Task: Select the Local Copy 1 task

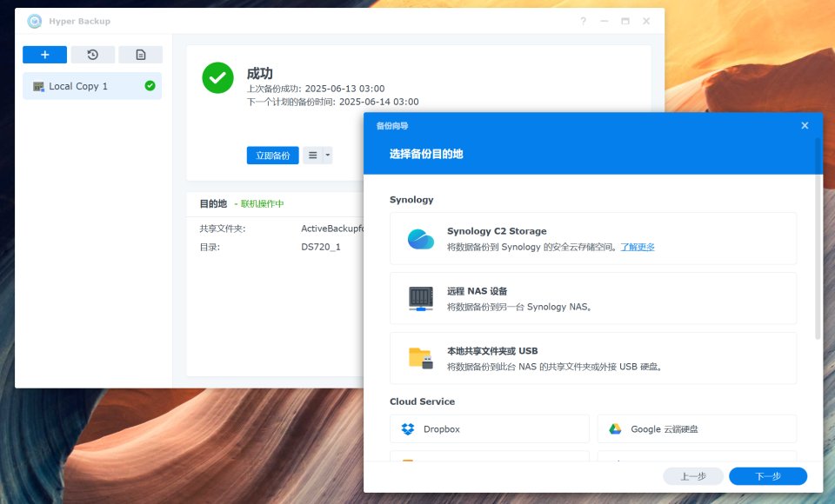Action: point(78,86)
